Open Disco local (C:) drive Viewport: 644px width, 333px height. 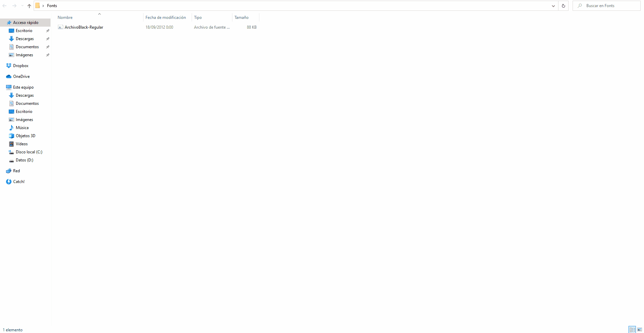(x=29, y=152)
